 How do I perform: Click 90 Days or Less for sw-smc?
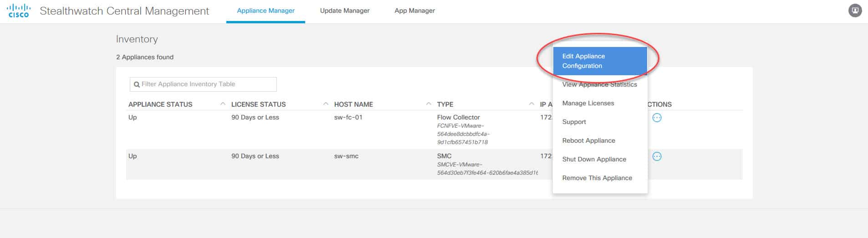pos(255,156)
